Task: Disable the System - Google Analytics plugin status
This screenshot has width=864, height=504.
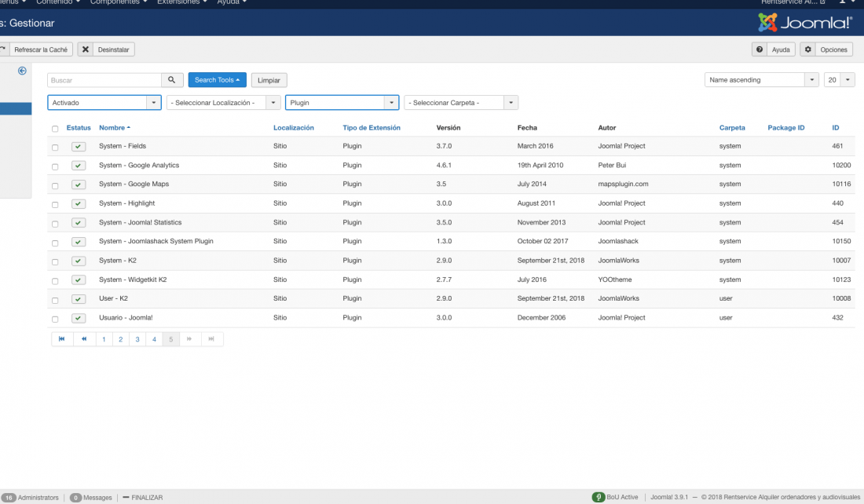Action: click(x=79, y=166)
